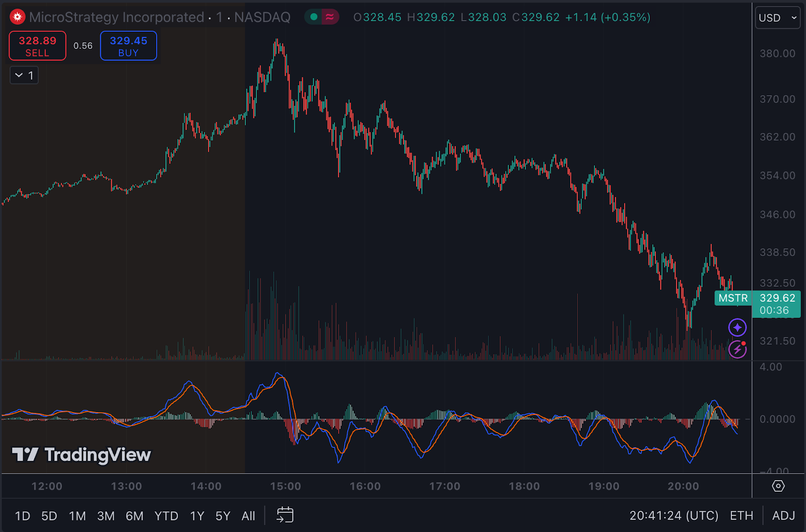
Task: Select the 1Y time range
Action: click(197, 516)
